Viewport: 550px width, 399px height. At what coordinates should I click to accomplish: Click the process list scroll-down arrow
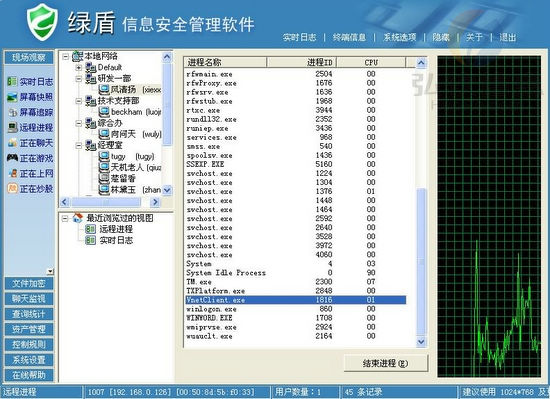(x=421, y=341)
